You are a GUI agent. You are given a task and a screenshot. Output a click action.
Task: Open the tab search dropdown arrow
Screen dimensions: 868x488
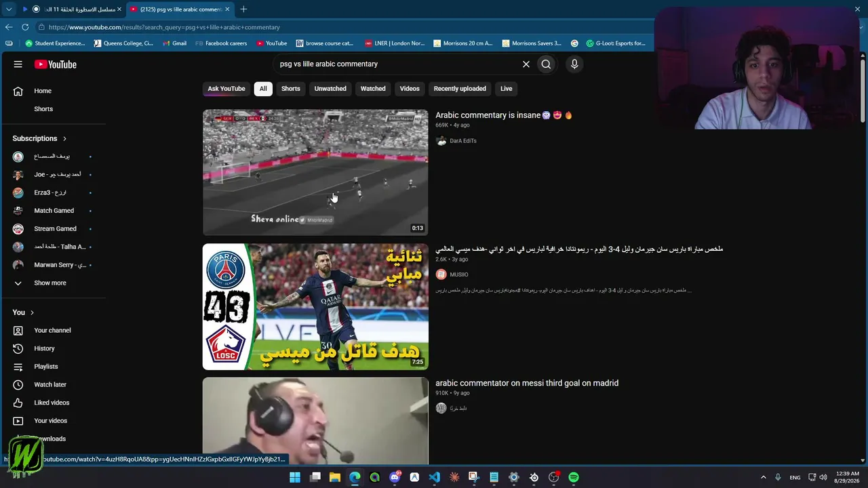coord(9,9)
